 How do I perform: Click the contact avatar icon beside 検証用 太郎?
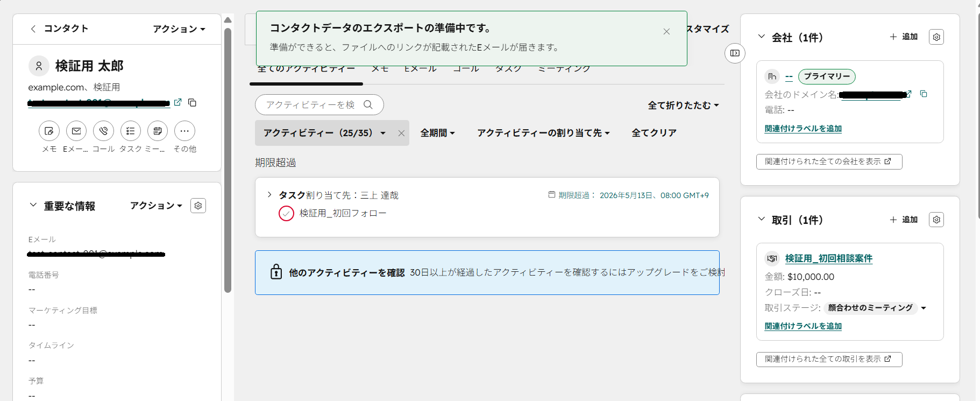click(39, 66)
